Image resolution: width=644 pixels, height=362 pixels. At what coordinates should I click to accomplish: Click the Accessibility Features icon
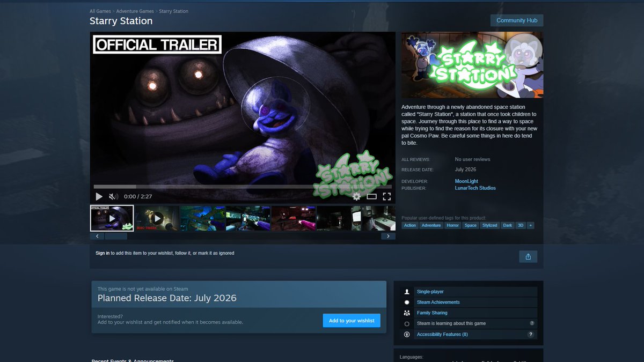click(x=407, y=334)
